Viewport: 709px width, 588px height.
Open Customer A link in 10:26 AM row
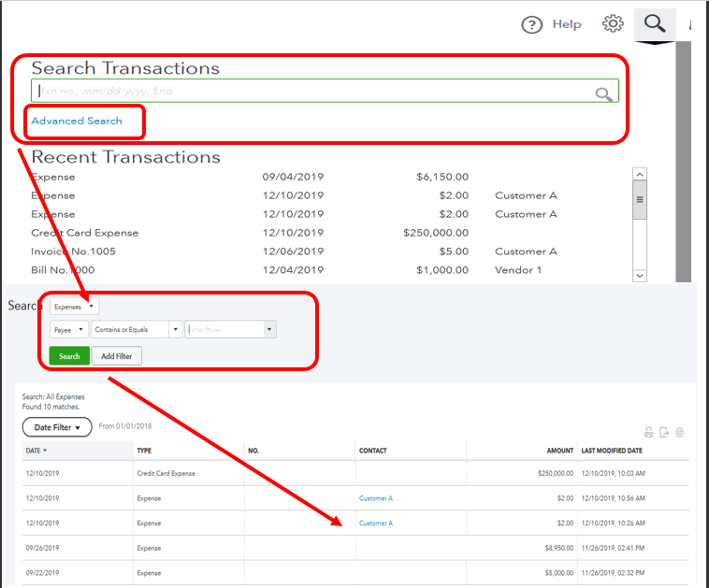[376, 523]
